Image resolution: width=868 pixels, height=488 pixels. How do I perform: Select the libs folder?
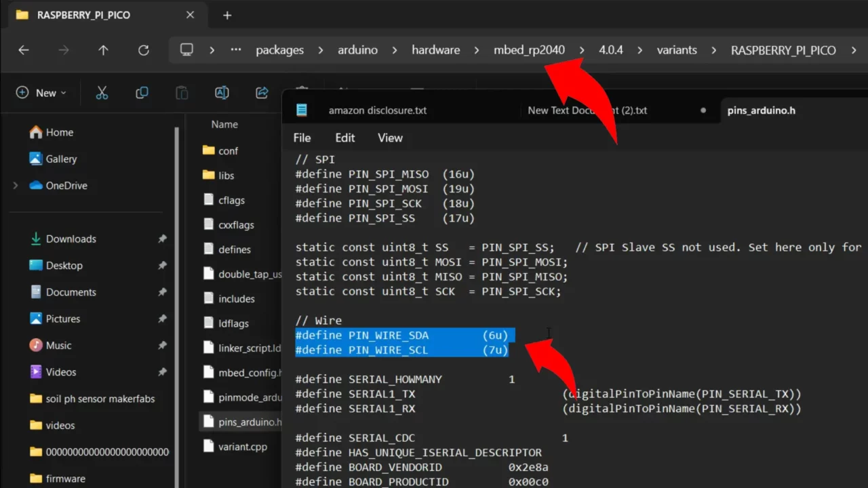point(218,176)
